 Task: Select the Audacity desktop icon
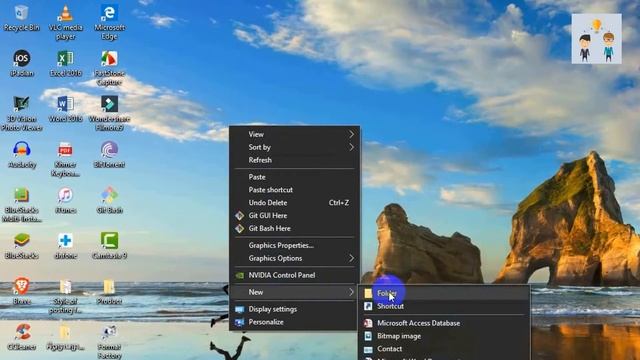click(22, 155)
